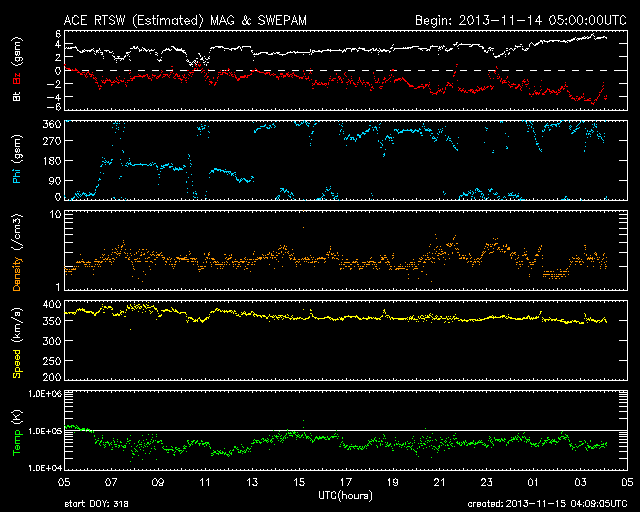Click the '-4' tick label on the Bt Bz axis
The image size is (640, 512).
point(55,97)
